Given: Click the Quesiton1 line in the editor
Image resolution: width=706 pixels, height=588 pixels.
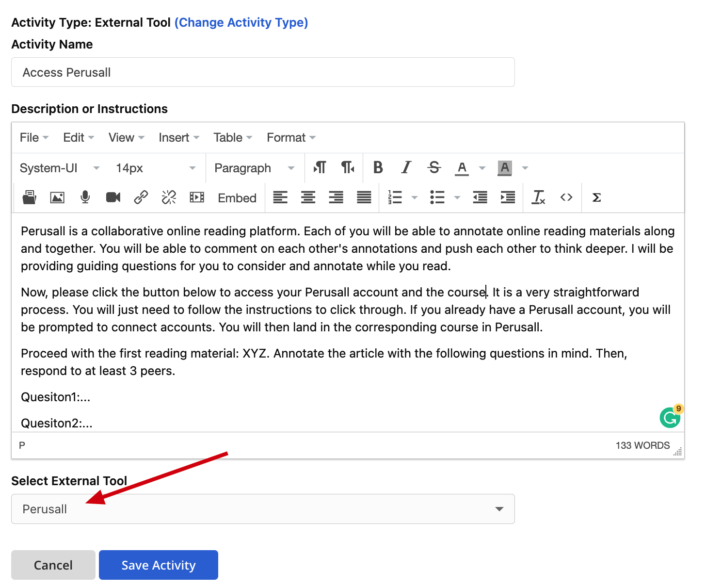Looking at the screenshot, I should point(56,397).
